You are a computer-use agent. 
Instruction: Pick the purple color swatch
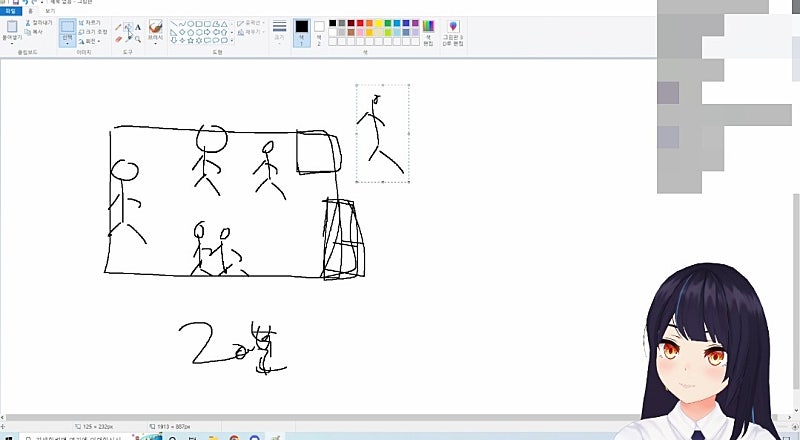[415, 23]
